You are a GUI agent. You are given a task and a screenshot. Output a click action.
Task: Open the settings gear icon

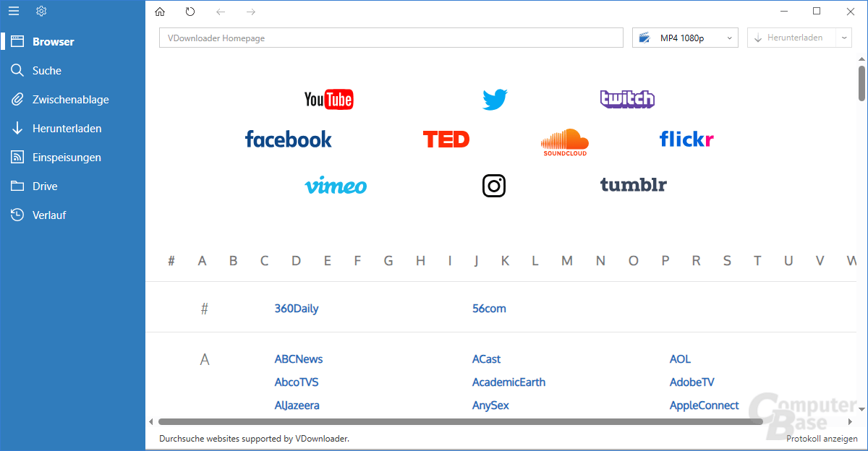coord(41,11)
